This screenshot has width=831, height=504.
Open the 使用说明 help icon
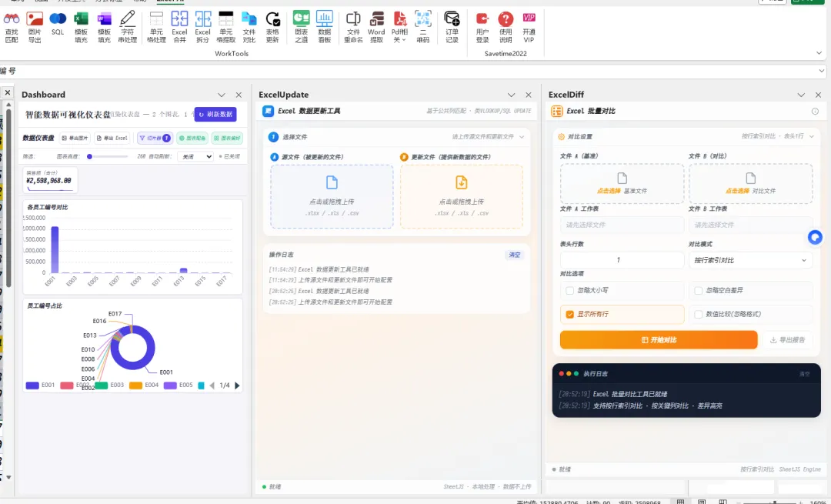pyautogui.click(x=506, y=27)
